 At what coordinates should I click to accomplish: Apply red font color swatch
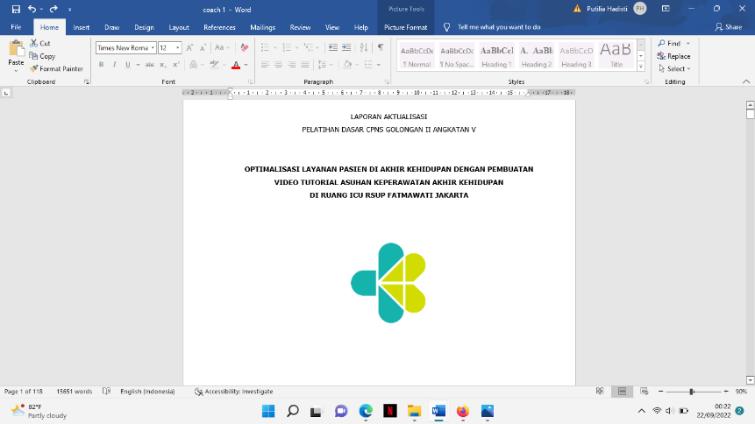coord(236,65)
